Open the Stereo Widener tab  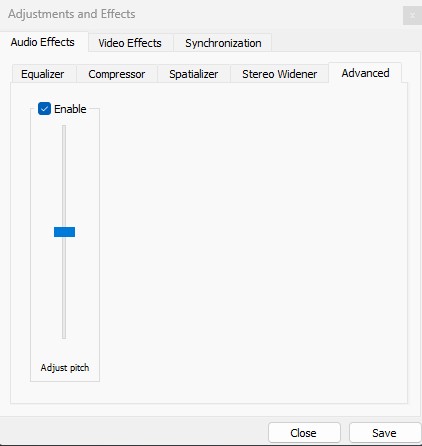coord(279,74)
